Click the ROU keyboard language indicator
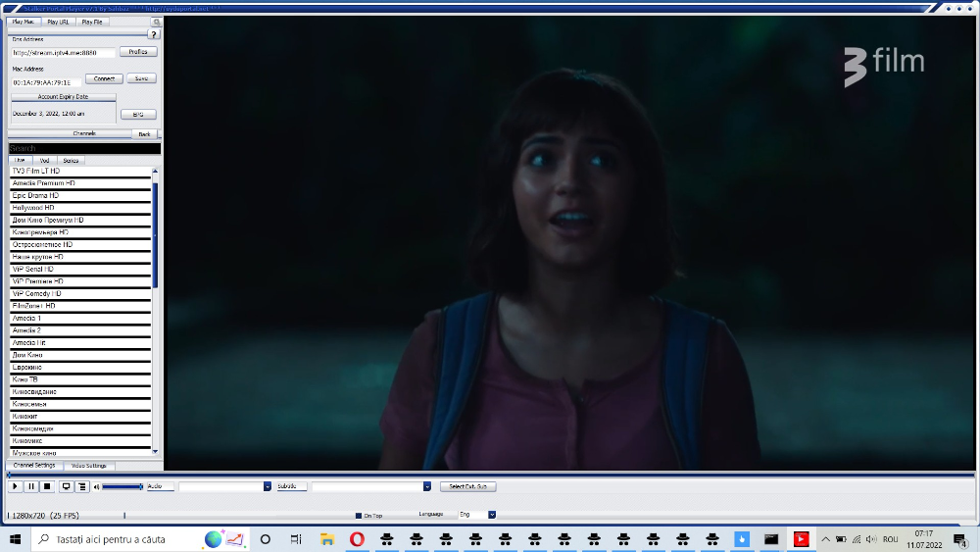The image size is (980, 552). tap(891, 539)
